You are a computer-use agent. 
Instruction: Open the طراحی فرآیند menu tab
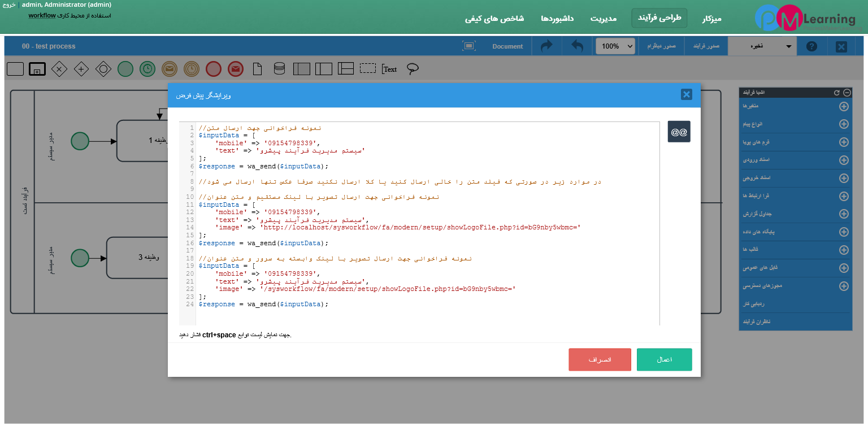tap(659, 18)
